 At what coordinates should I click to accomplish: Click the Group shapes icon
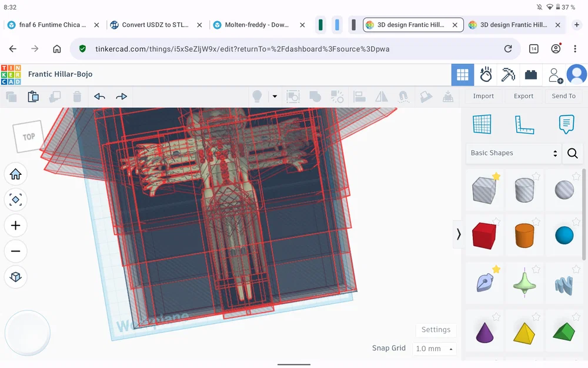click(x=293, y=97)
